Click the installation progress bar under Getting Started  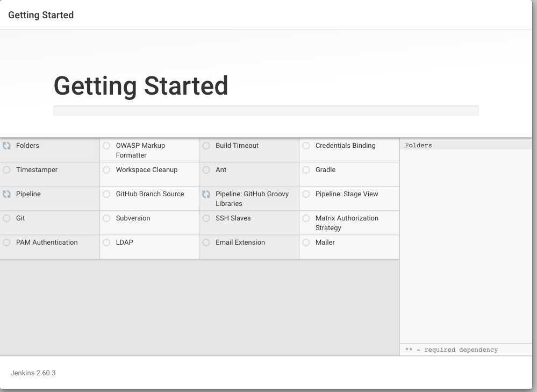266,111
